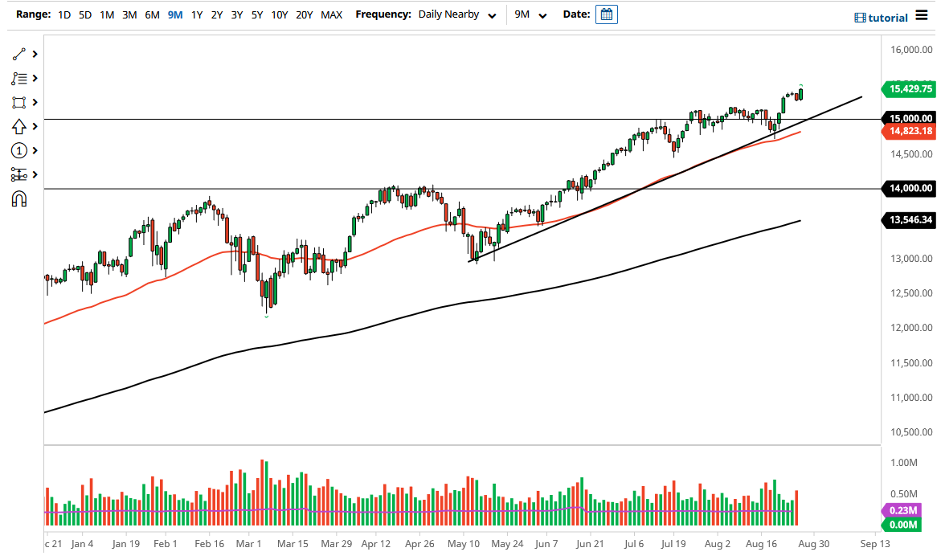Click the 14,000.00 horizontal line label
The width and height of the screenshot is (941, 560).
coord(909,189)
